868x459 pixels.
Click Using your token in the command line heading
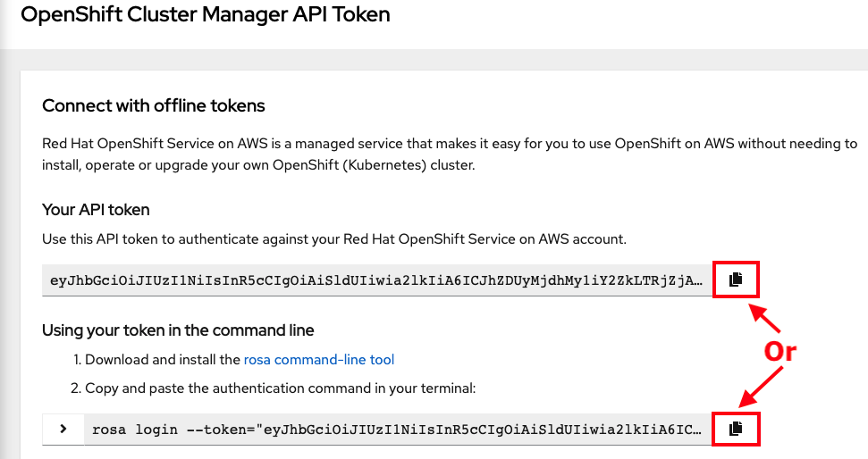[x=178, y=330]
